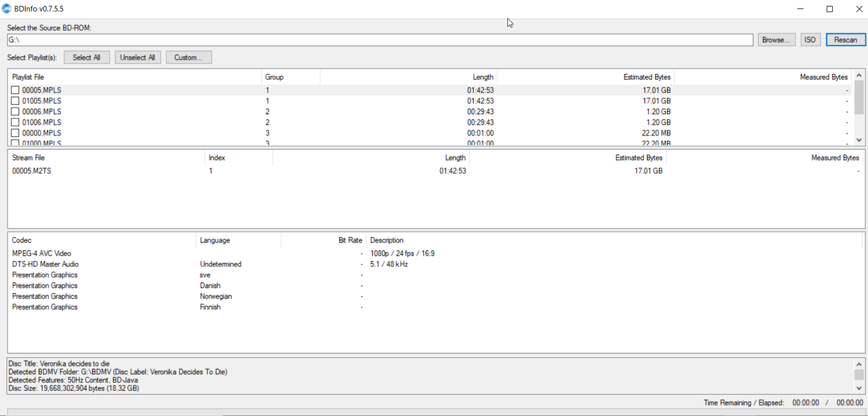Viewport: 868px width, 416px height.
Task: Click the Danish language entry
Action: pos(211,286)
